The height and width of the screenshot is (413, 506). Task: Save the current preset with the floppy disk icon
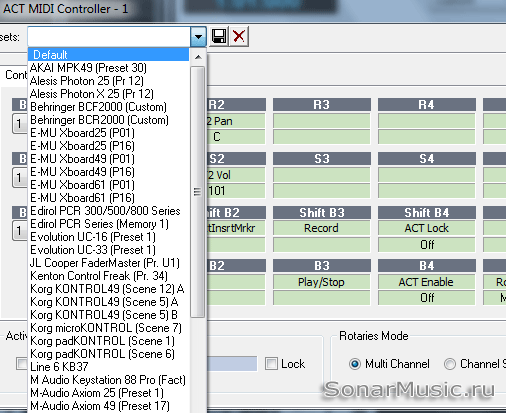coord(219,36)
